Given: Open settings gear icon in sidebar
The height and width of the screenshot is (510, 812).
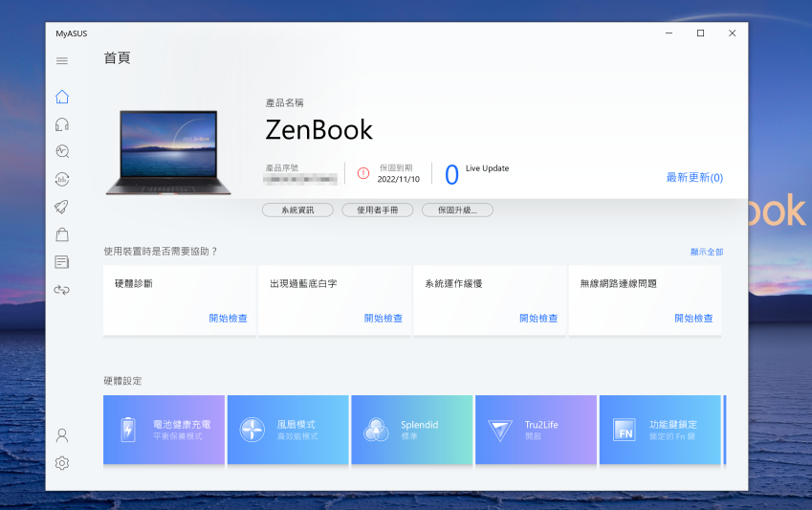Looking at the screenshot, I should point(62,463).
